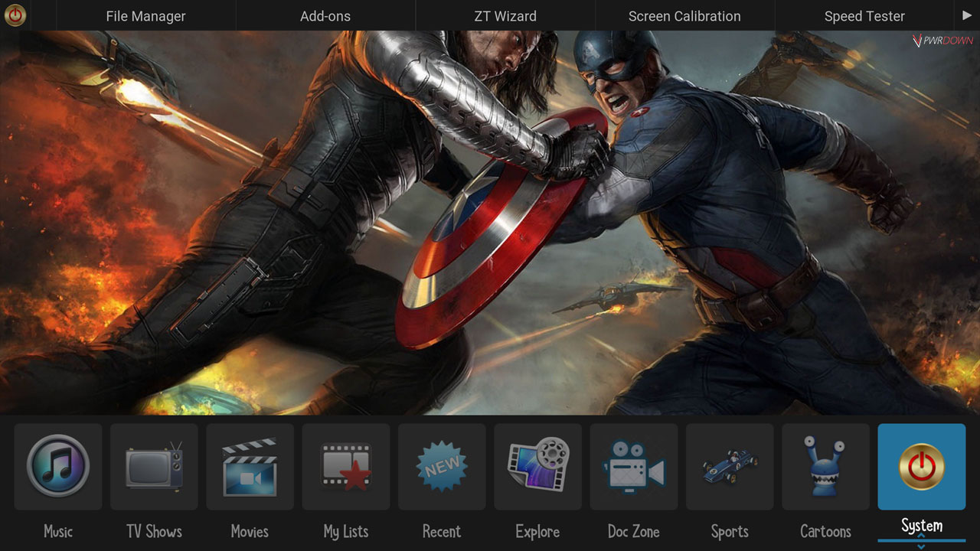The image size is (980, 551).
Task: Open the Movies clapperboard icon
Action: 250,467
